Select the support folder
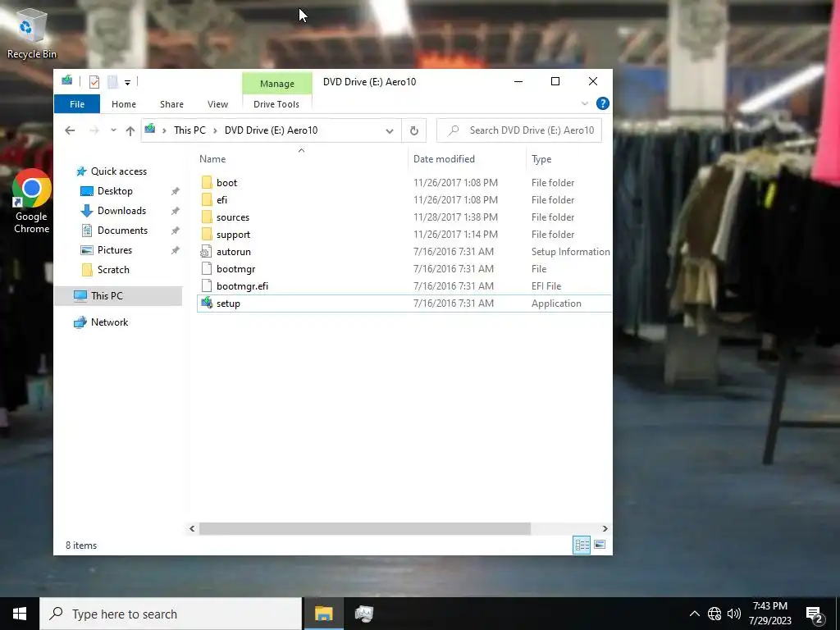The width and height of the screenshot is (840, 630). [404, 234]
